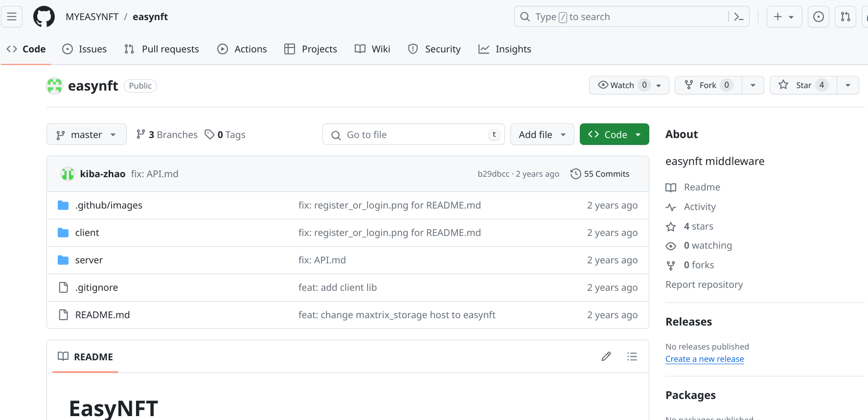The image size is (868, 420).
Task: Open the master branch selector
Action: [86, 134]
